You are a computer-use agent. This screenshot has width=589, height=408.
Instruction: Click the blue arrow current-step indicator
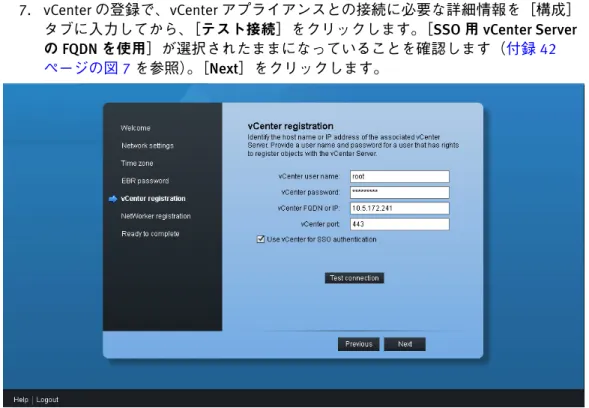pyautogui.click(x=113, y=199)
